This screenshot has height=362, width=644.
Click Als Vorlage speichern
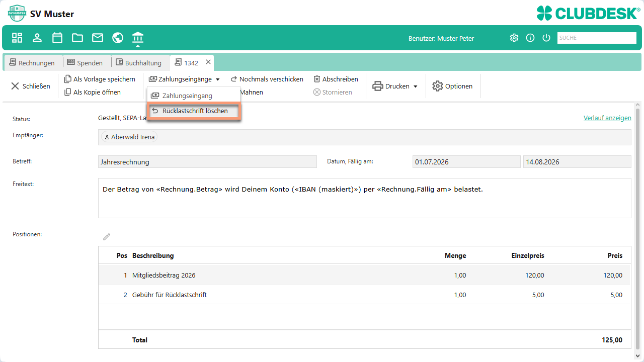click(x=100, y=79)
